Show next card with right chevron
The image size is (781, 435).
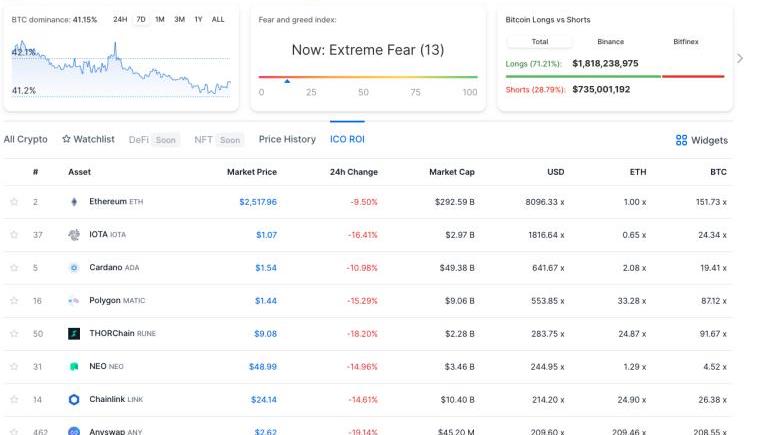740,58
